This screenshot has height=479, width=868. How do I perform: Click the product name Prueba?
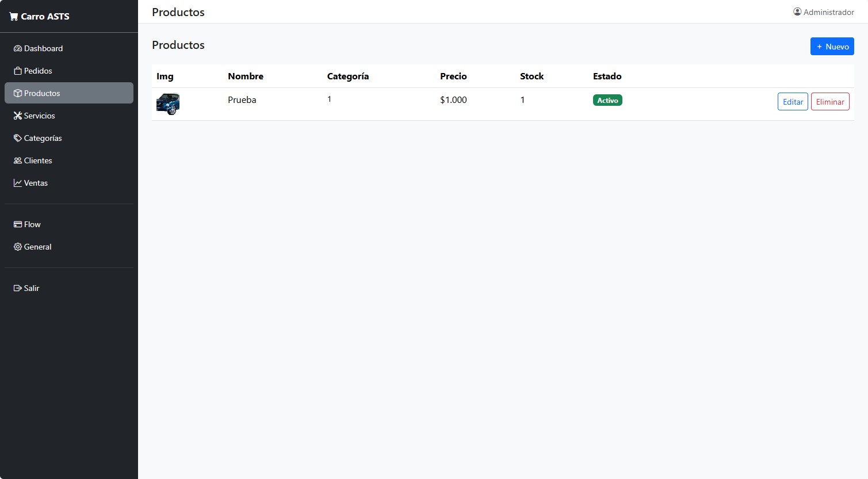242,100
